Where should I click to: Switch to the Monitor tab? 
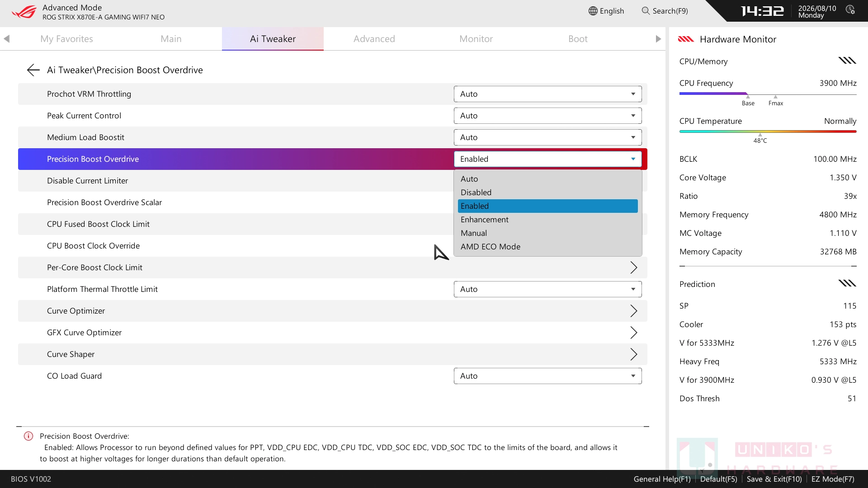tap(476, 39)
